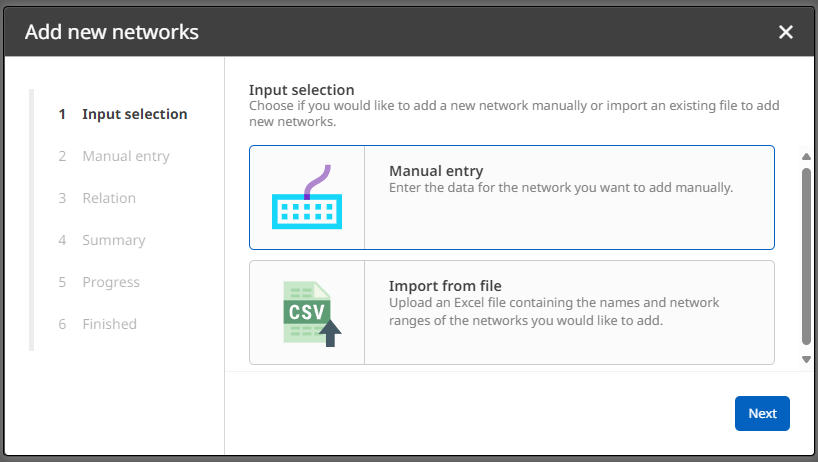Select step 5 Progress
Image resolution: width=818 pixels, height=462 pixels.
(110, 282)
